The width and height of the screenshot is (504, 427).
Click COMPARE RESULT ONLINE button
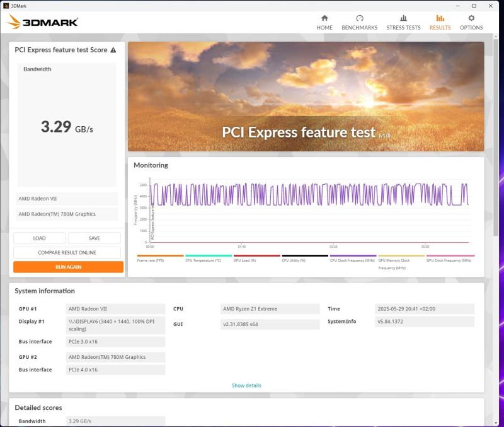click(67, 252)
